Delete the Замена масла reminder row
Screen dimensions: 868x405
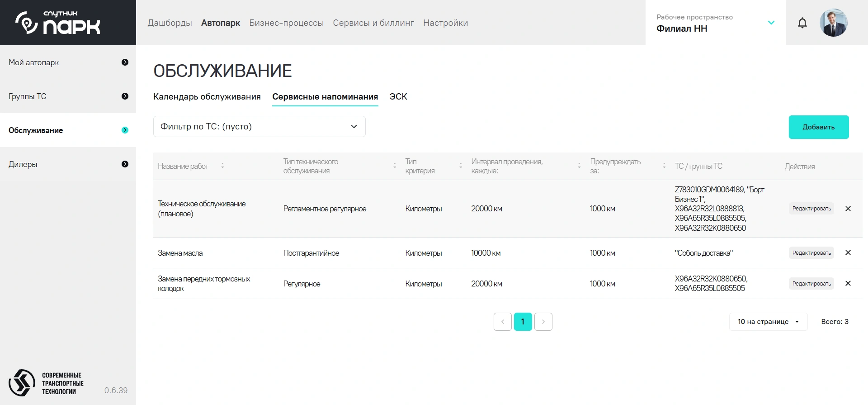pyautogui.click(x=848, y=253)
